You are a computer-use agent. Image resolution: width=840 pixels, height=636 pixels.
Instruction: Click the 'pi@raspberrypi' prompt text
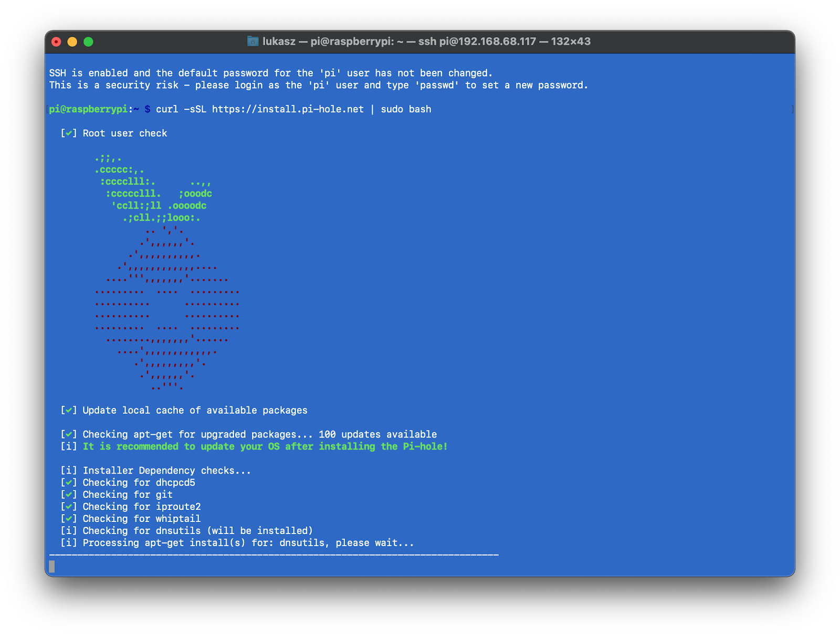pos(88,109)
